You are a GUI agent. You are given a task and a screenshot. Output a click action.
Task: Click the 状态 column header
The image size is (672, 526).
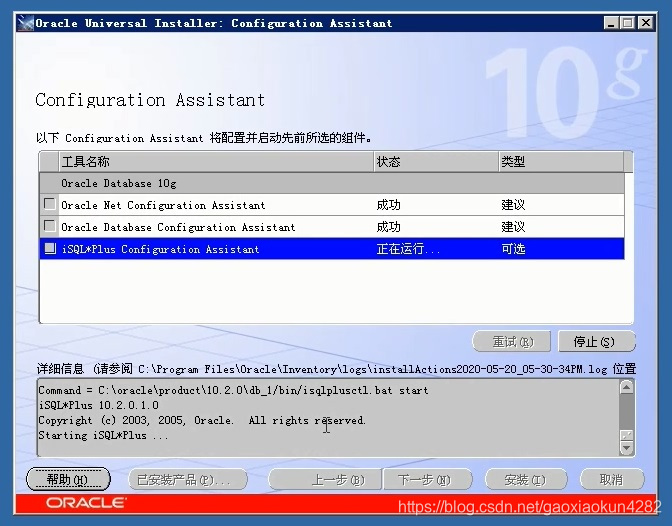(x=435, y=162)
